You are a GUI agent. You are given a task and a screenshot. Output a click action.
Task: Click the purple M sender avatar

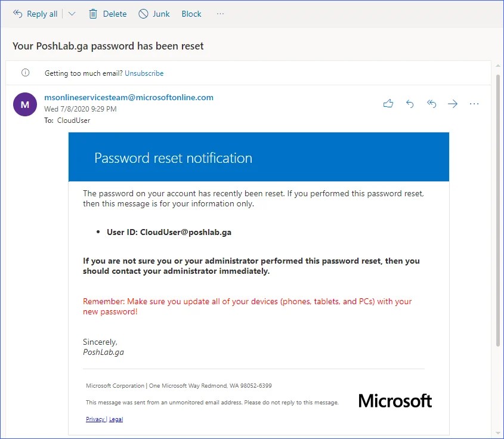(25, 104)
